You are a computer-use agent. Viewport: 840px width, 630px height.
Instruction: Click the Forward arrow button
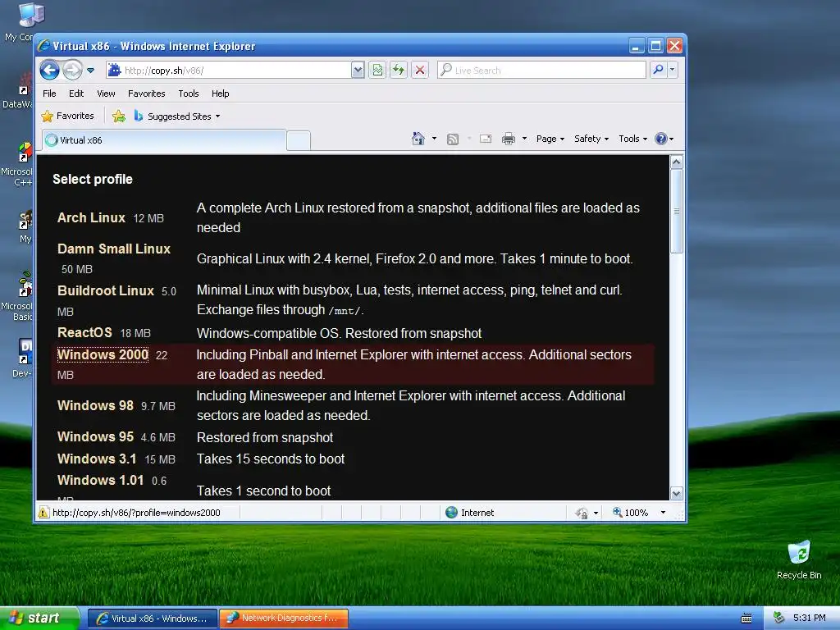tap(72, 71)
